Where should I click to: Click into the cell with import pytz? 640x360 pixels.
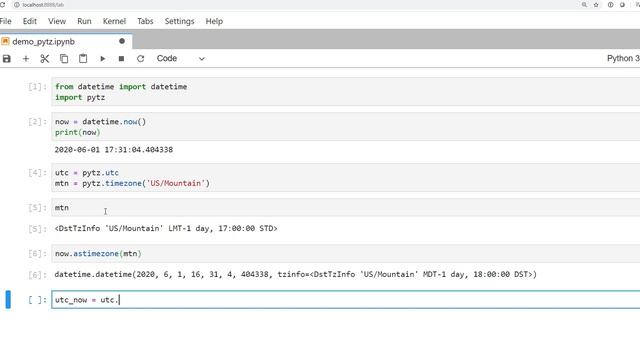(x=345, y=92)
